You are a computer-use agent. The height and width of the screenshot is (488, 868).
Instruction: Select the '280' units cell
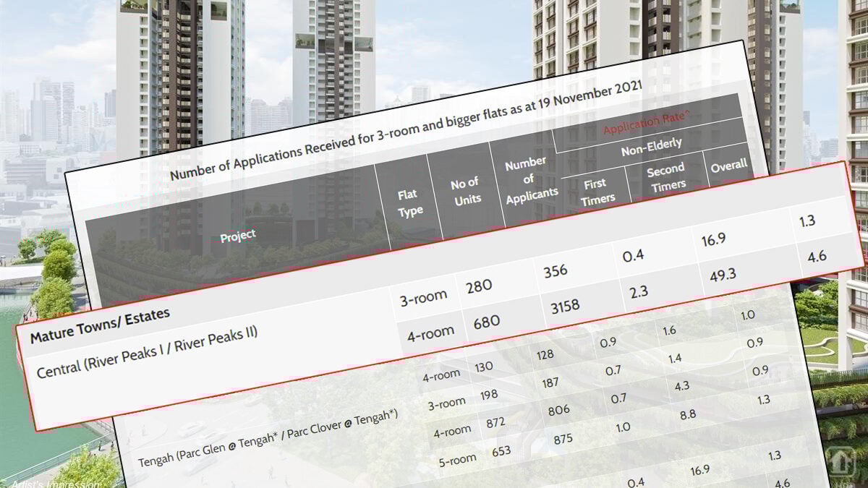[x=479, y=286]
